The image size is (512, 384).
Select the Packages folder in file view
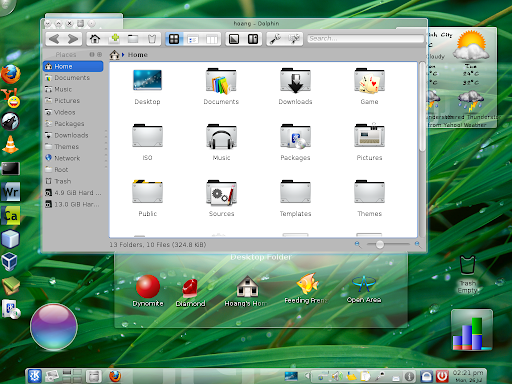coord(295,136)
